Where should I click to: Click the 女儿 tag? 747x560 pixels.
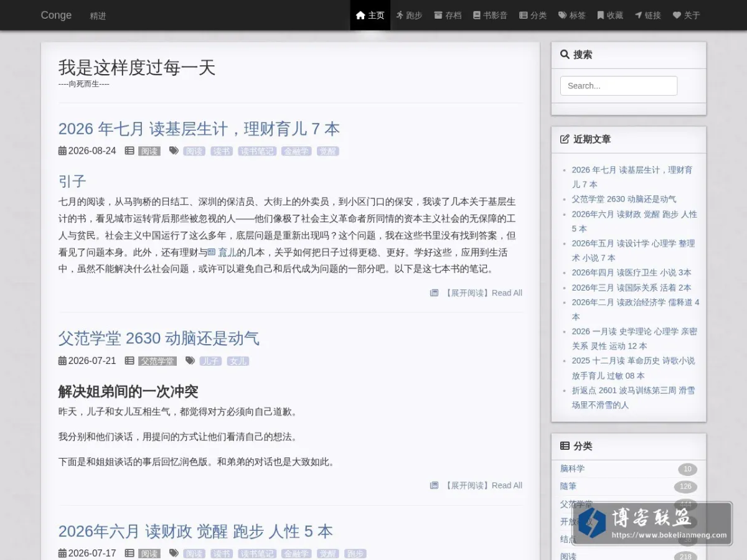coord(238,361)
